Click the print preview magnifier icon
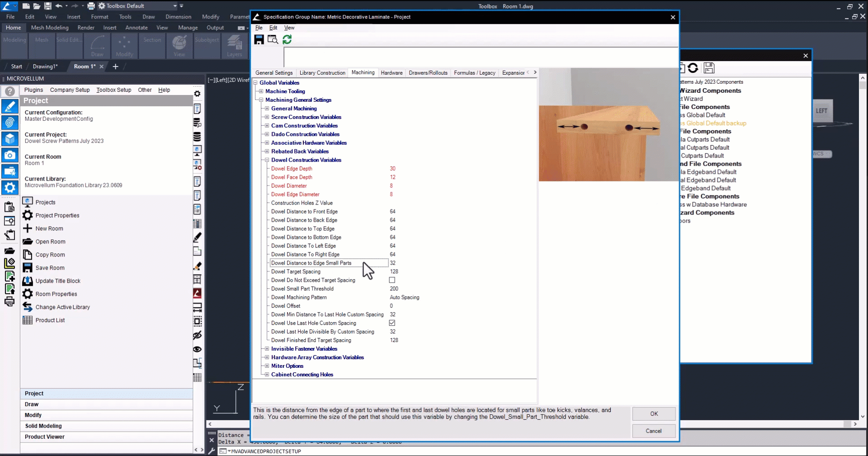The height and width of the screenshot is (456, 868). coord(273,40)
